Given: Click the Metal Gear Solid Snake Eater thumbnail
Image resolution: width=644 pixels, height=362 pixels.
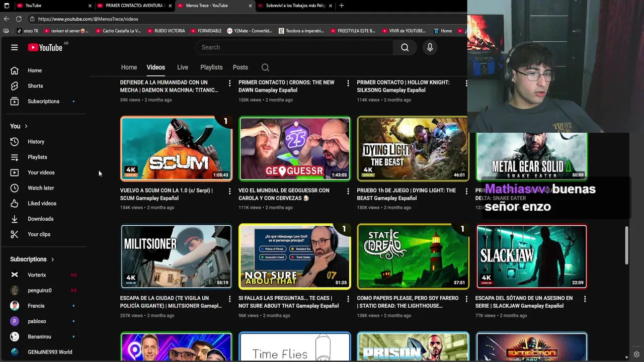Looking at the screenshot, I should coord(531,156).
